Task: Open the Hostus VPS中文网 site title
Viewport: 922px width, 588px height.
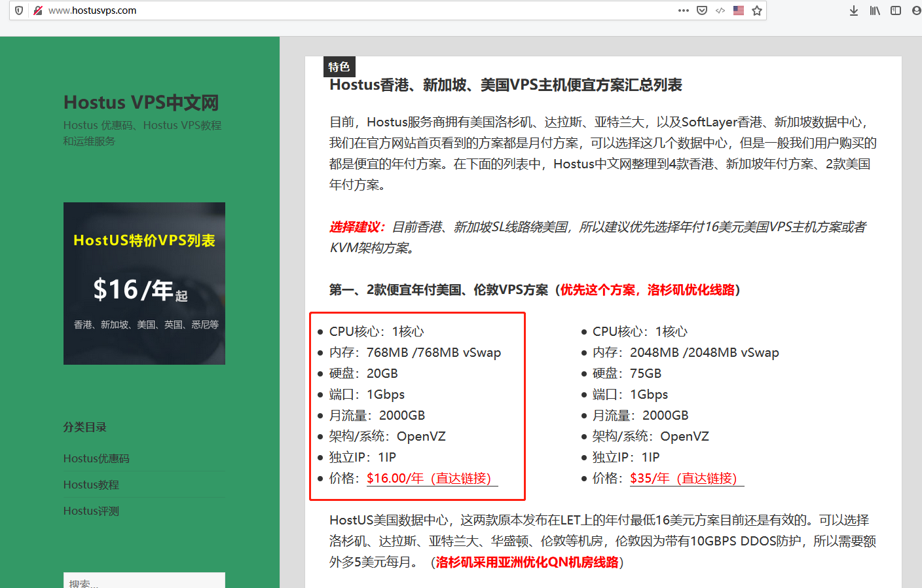Action: [x=141, y=103]
